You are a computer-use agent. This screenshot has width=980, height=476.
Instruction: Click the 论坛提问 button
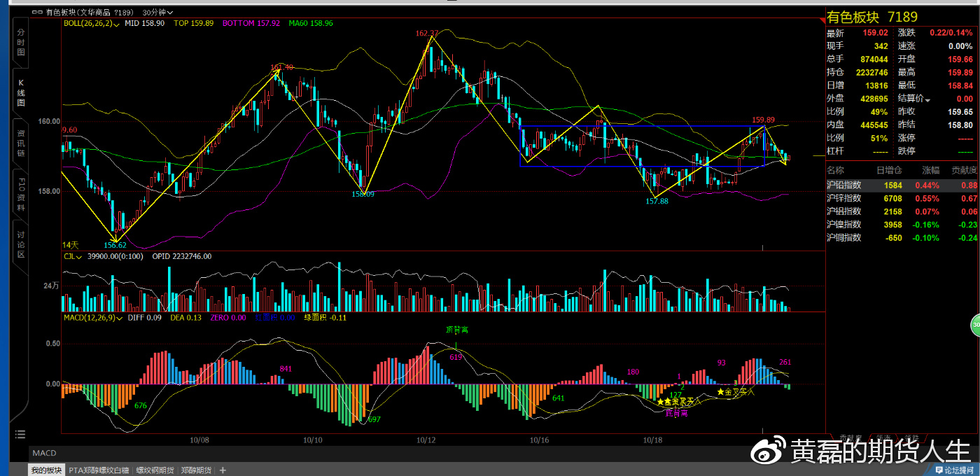pyautogui.click(x=954, y=470)
